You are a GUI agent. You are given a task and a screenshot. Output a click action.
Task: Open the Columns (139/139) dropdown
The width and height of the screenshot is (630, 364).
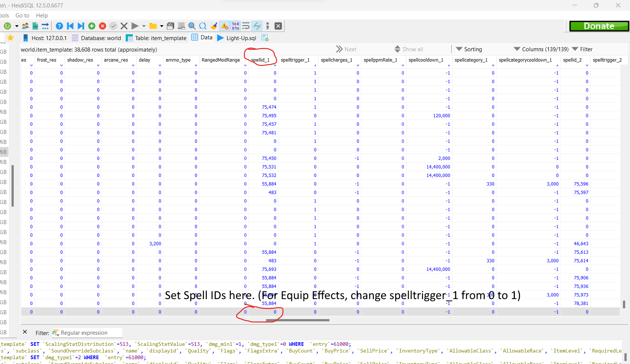pos(541,49)
